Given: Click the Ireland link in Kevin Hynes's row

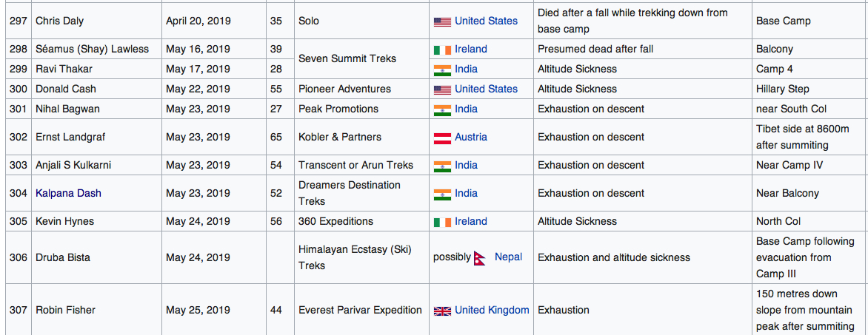Looking at the screenshot, I should (x=471, y=221).
